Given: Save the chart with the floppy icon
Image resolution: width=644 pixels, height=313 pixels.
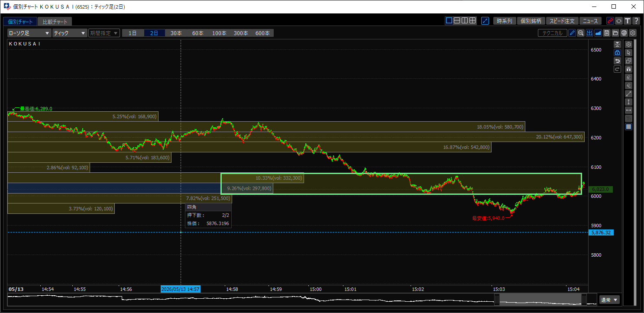Looking at the screenshot, I should point(607,33).
